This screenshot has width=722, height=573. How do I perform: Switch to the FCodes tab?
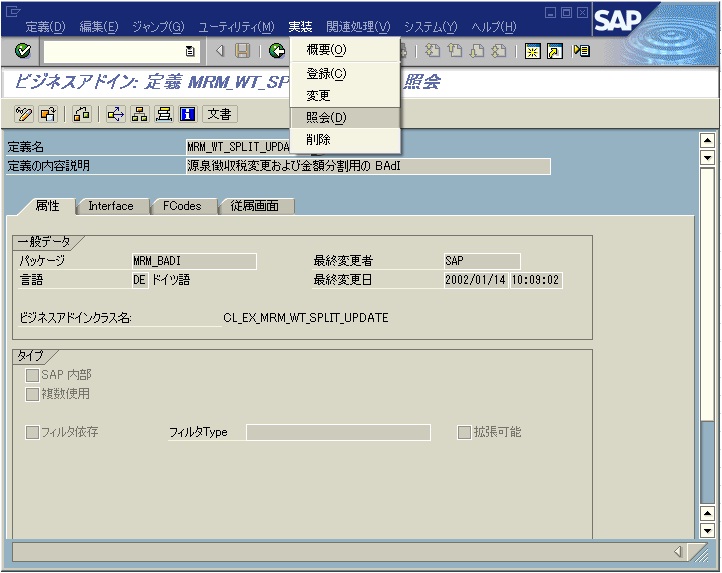click(182, 206)
